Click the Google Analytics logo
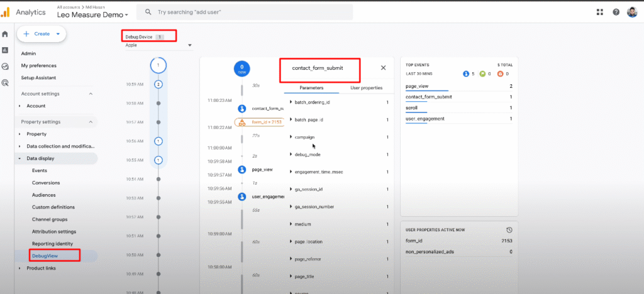The width and height of the screenshot is (644, 294). pyautogui.click(x=5, y=13)
